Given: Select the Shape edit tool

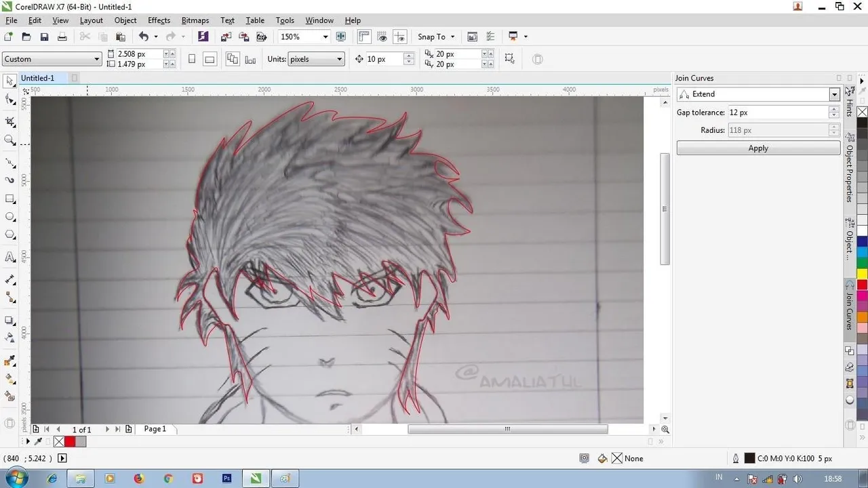Looking at the screenshot, I should 9,100.
